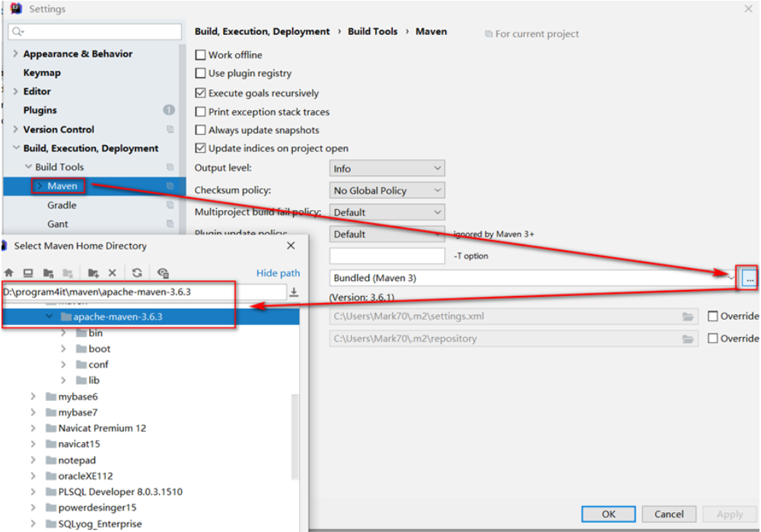The width and height of the screenshot is (761, 532).
Task: Click Build Tools breadcrumb link
Action: coord(372,31)
